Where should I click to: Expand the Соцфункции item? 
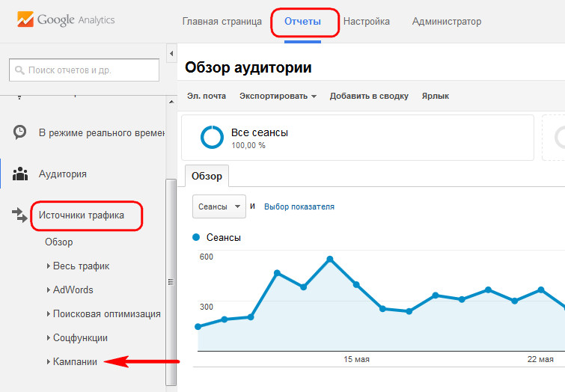point(77,337)
